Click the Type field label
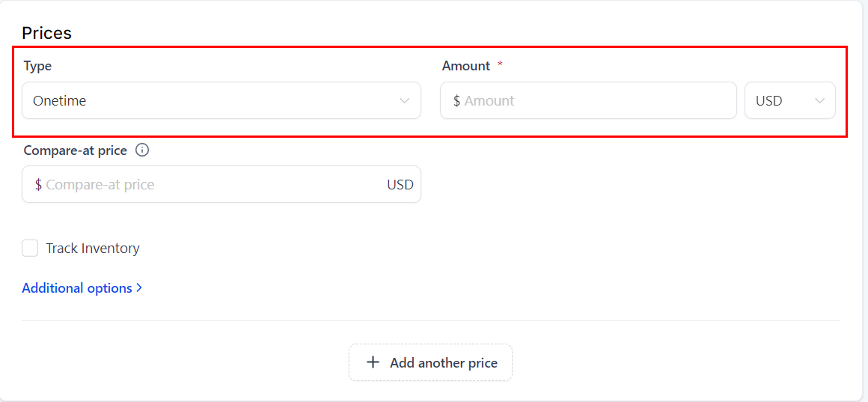 [37, 66]
